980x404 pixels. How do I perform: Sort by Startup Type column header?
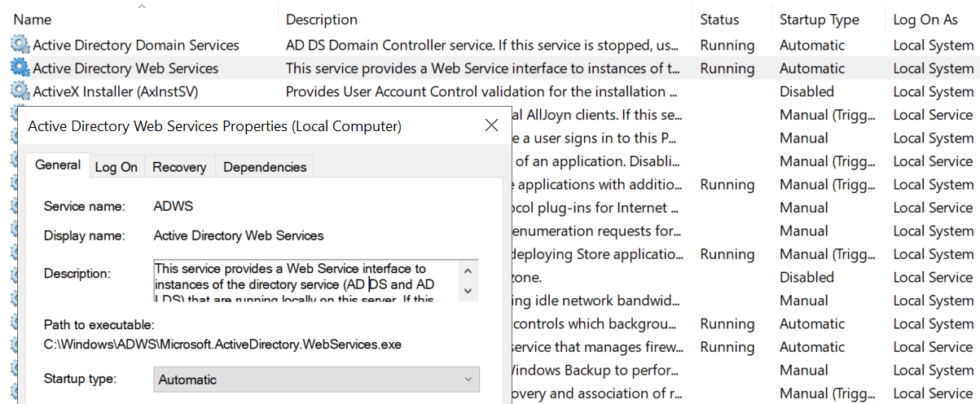[x=819, y=20]
